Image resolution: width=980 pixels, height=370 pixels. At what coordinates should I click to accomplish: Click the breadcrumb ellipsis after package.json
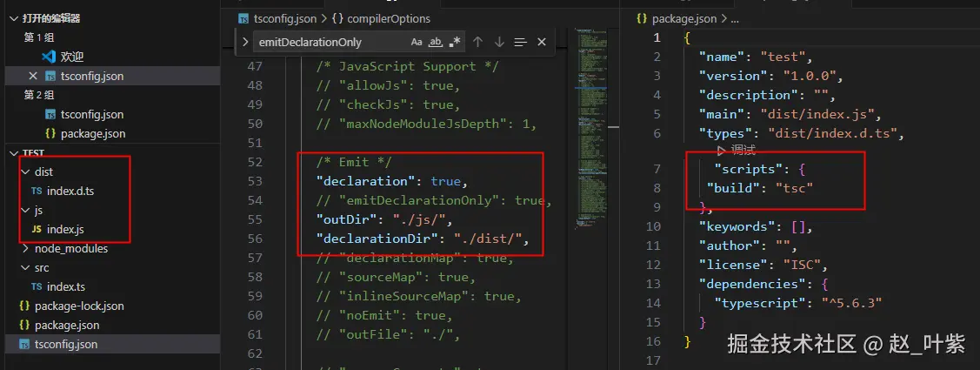735,19
